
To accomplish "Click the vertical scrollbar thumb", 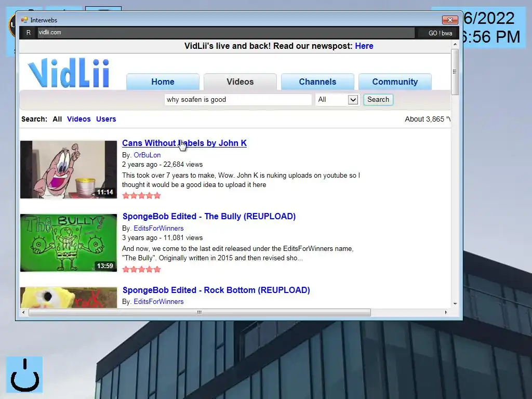I will pyautogui.click(x=455, y=72).
